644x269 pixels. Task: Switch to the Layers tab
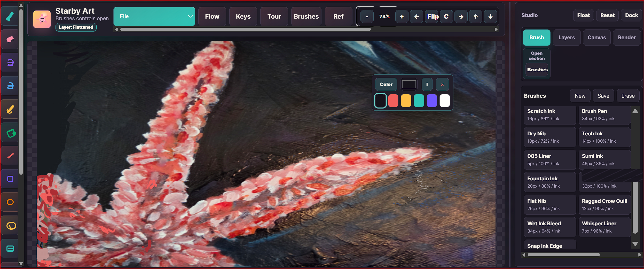click(x=567, y=37)
